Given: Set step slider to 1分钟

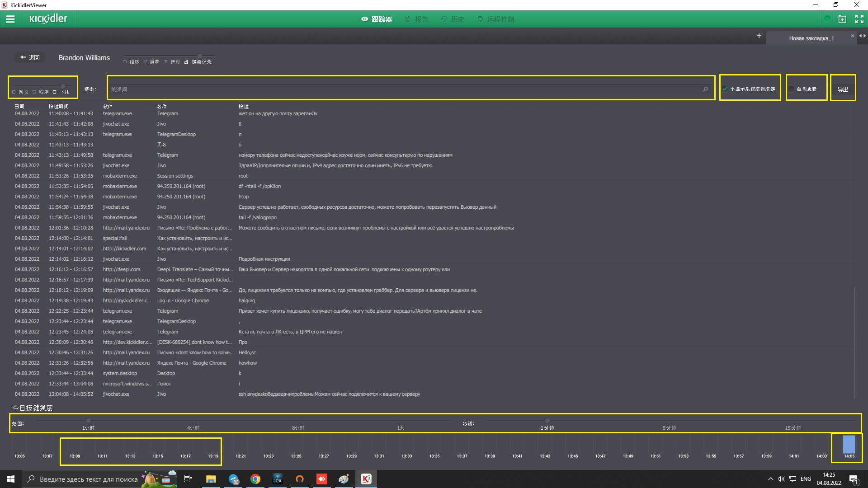Looking at the screenshot, I should [547, 428].
